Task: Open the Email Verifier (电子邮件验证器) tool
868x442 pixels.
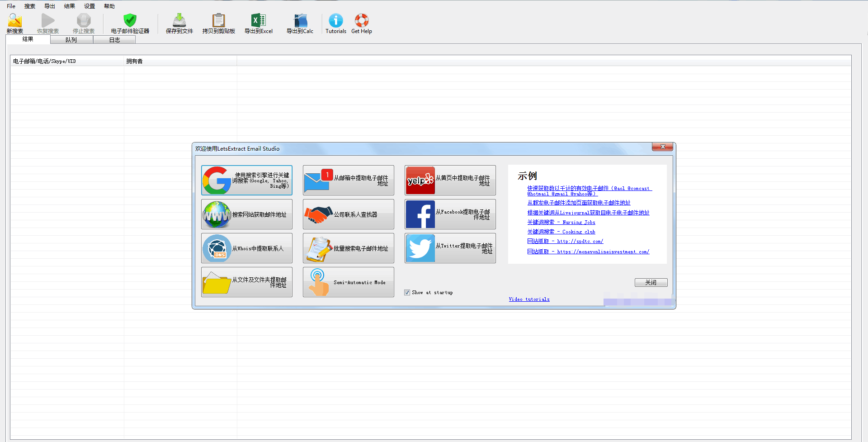Action: tap(130, 24)
